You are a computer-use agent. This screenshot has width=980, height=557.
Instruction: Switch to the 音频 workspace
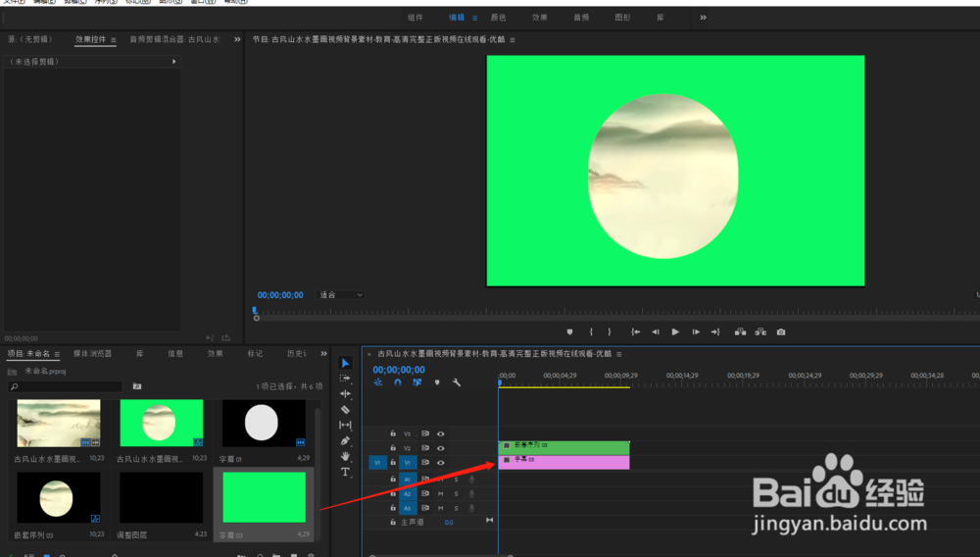click(581, 18)
